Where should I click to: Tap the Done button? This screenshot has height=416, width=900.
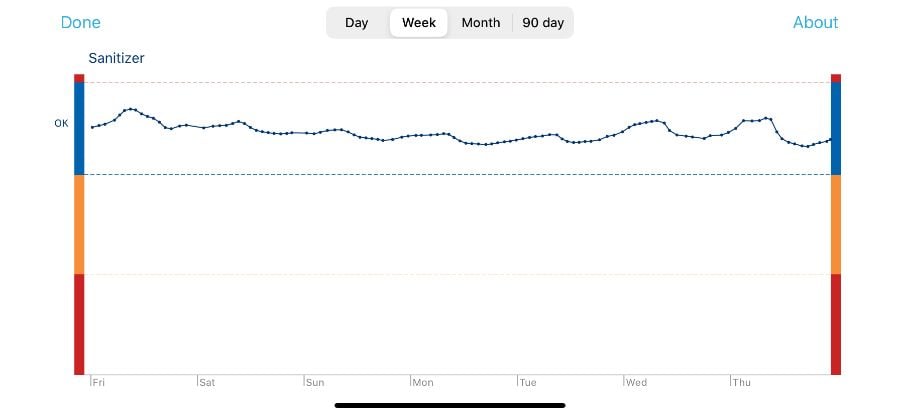tap(80, 23)
